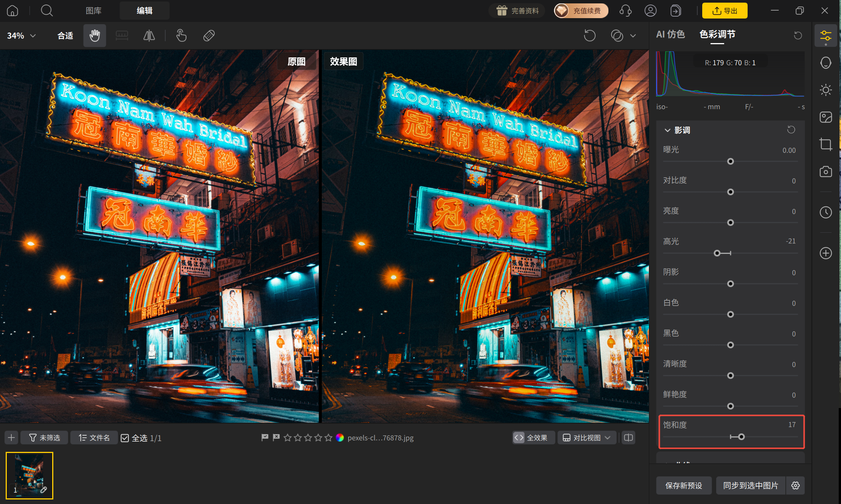Switch to the 编辑 tab
Image resolution: width=841 pixels, height=504 pixels.
144,11
